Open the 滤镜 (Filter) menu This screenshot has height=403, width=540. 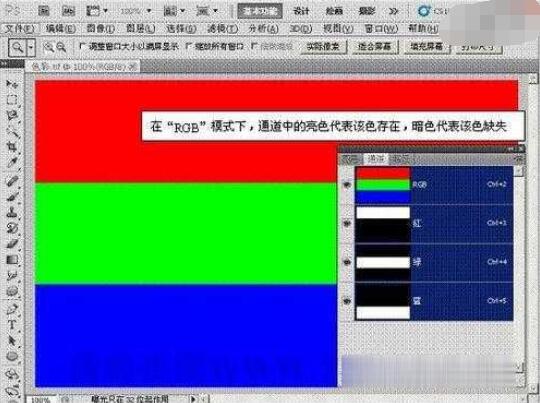click(222, 29)
